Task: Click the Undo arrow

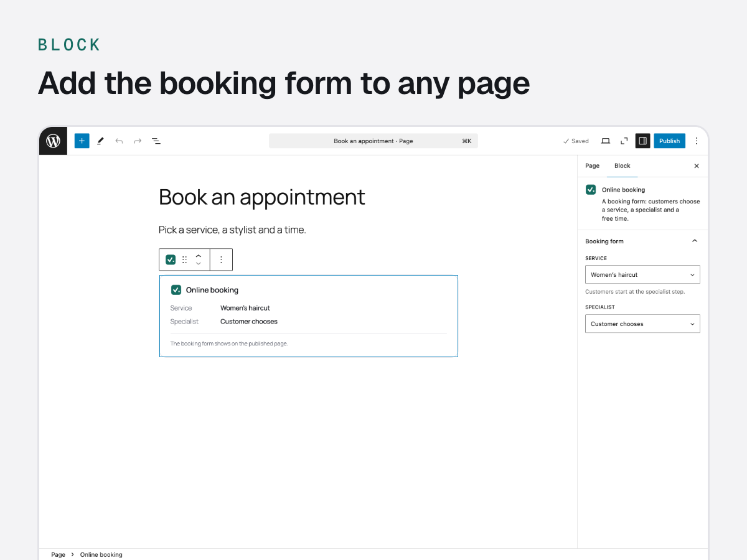Action: click(x=119, y=141)
